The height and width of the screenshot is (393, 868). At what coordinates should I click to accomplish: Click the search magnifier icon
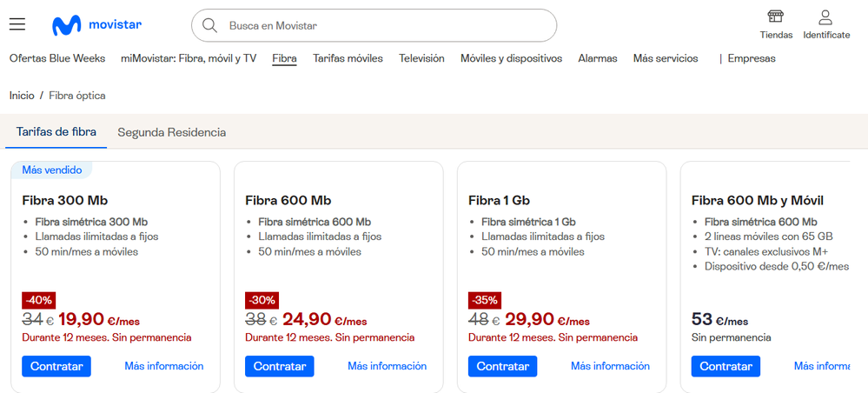(x=209, y=25)
